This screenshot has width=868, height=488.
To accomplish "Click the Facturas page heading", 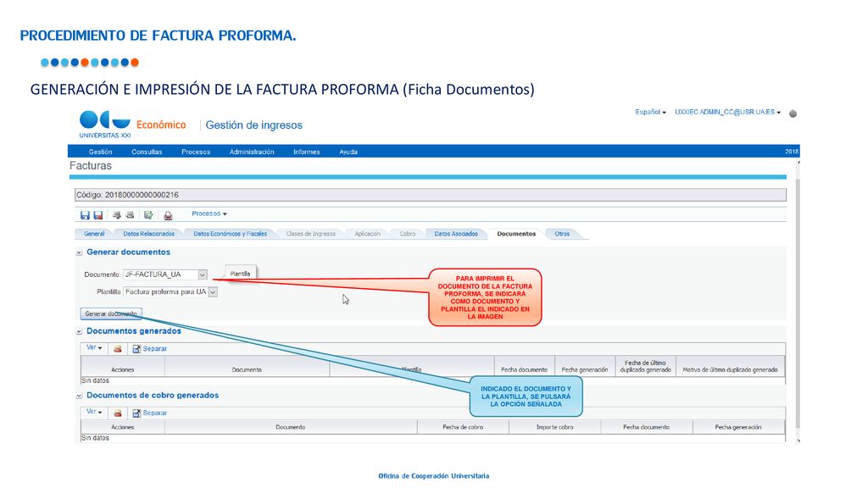I will click(x=90, y=165).
